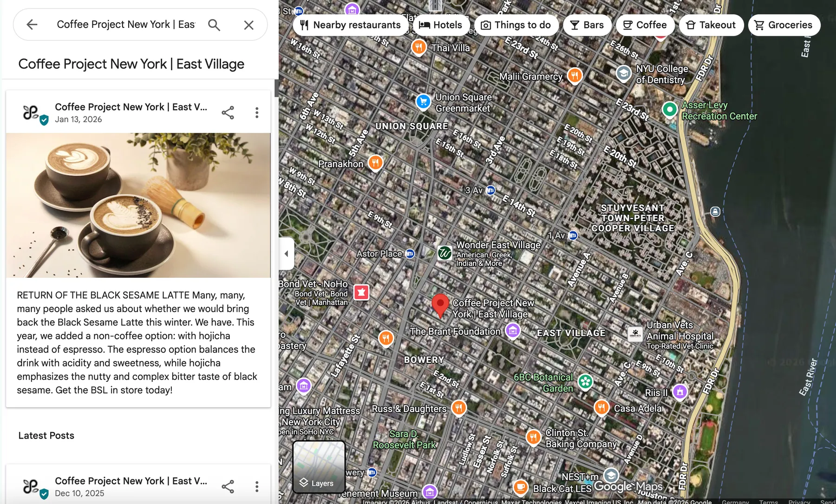
Task: Select the Groceries filter chip
Action: click(x=784, y=25)
